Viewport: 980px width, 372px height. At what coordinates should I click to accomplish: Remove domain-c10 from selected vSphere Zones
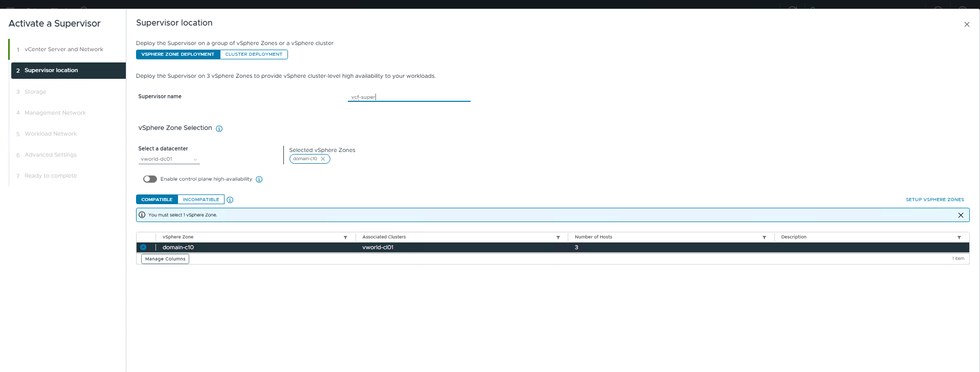tap(323, 159)
